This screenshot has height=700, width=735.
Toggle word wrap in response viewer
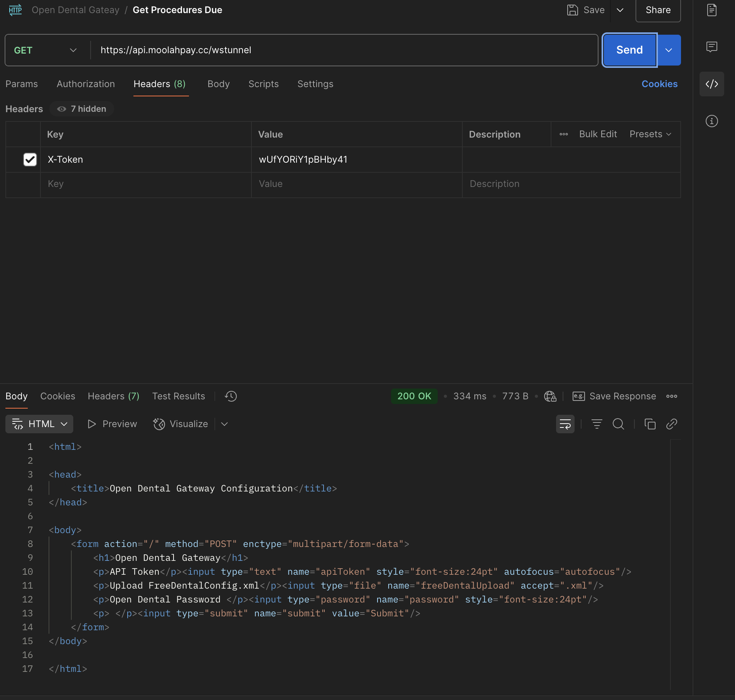click(565, 424)
